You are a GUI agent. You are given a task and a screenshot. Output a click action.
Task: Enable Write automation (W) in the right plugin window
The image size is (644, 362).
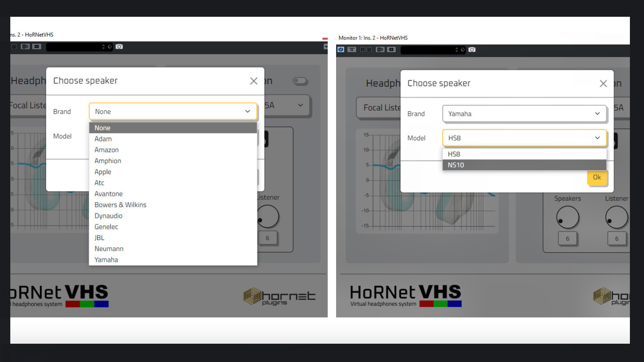369,50
